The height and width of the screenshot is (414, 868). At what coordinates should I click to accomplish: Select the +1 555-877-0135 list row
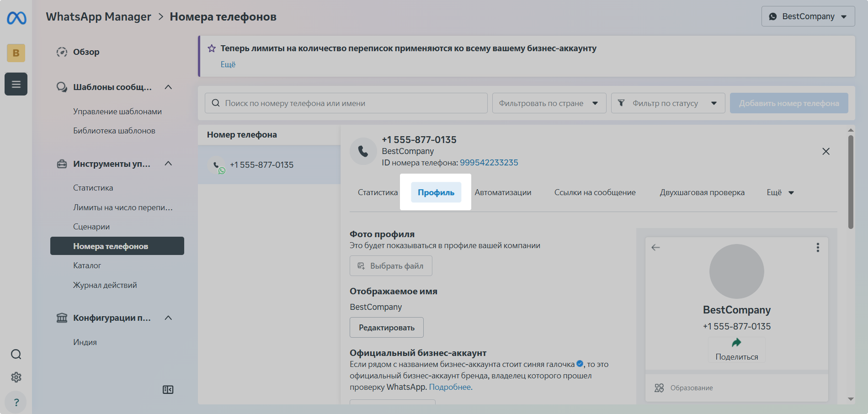point(269,165)
